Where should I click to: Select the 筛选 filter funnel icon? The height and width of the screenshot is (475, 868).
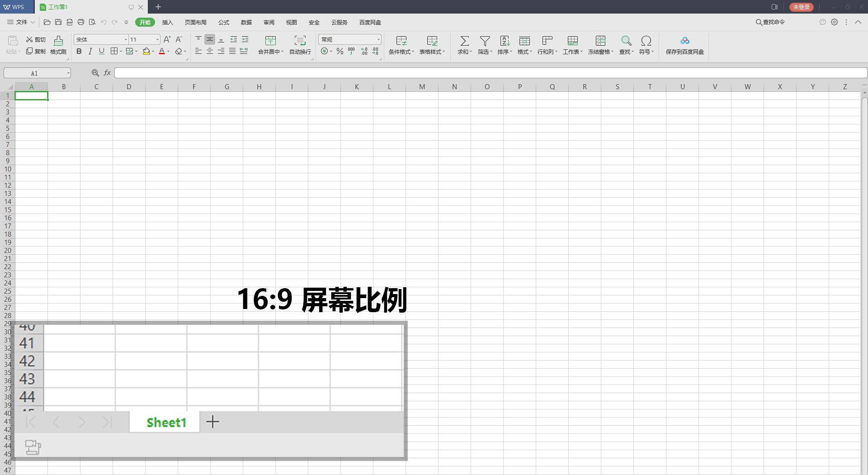pos(484,43)
